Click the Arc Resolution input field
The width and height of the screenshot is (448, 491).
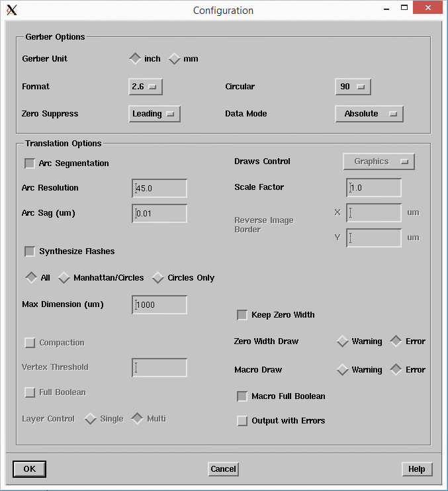pyautogui.click(x=159, y=188)
